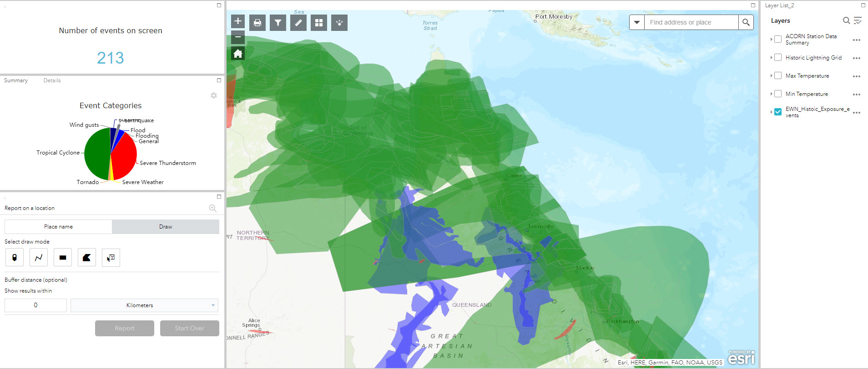Screen dimensions: 868x369
Task: Choose the point draw mode
Action: point(15,258)
